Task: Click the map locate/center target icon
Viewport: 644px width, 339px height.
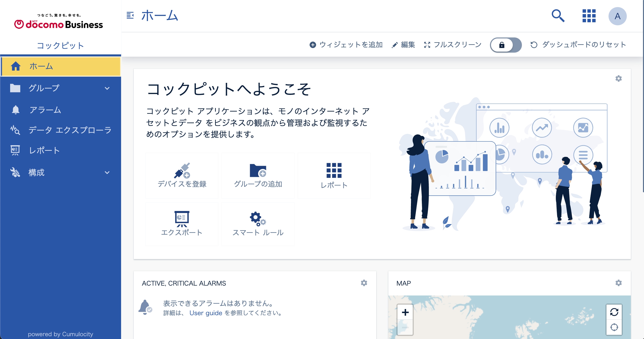Action: pyautogui.click(x=614, y=327)
